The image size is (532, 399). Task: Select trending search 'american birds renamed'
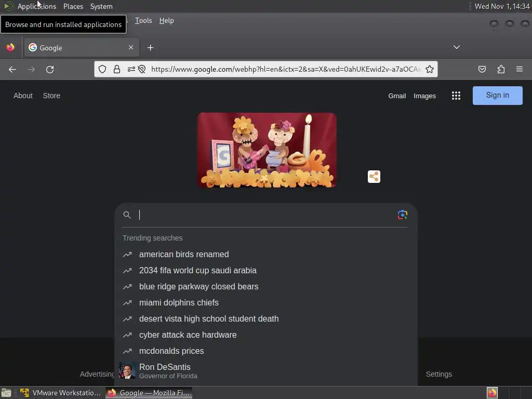coord(265,254)
